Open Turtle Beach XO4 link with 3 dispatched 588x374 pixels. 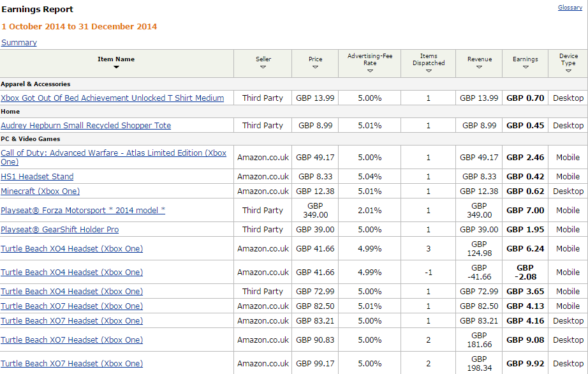[x=71, y=248]
